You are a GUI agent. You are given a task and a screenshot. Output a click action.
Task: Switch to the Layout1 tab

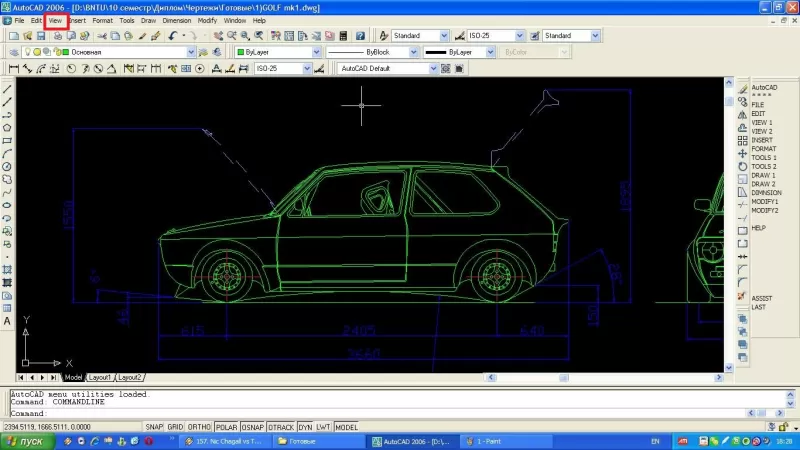click(x=100, y=378)
